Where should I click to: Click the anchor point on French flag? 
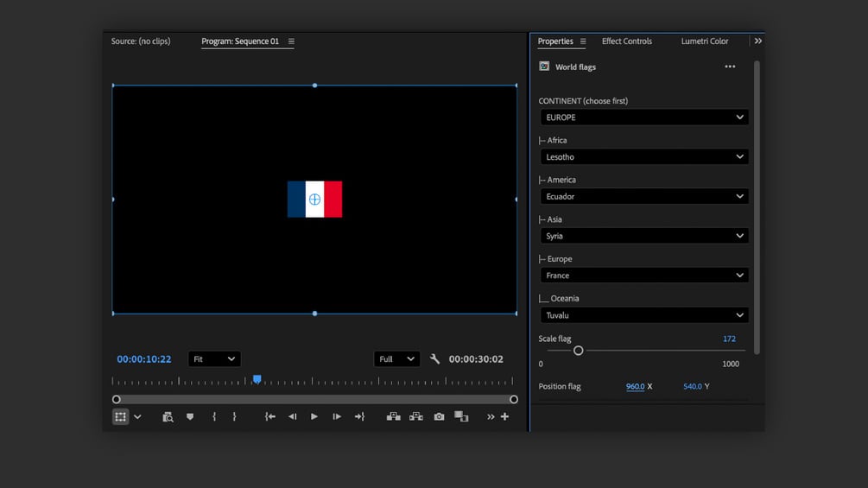pyautogui.click(x=314, y=200)
